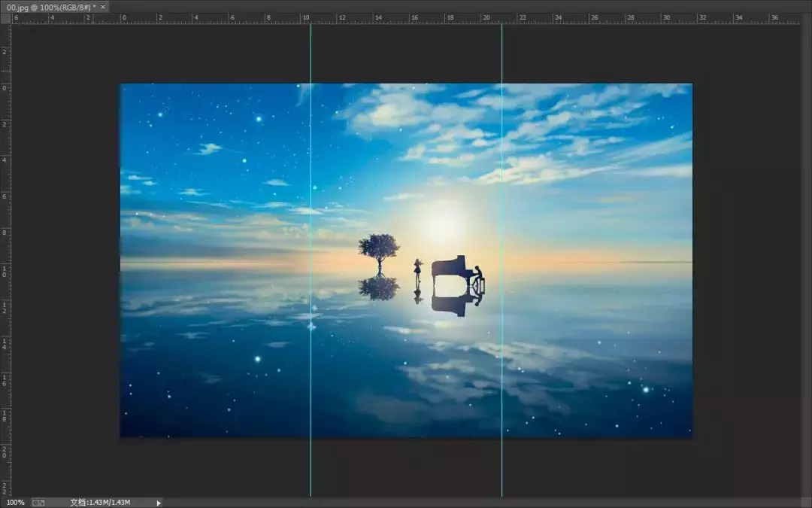Click the grand piano silhouette
Viewport: 812px width, 508px height.
coord(450,269)
